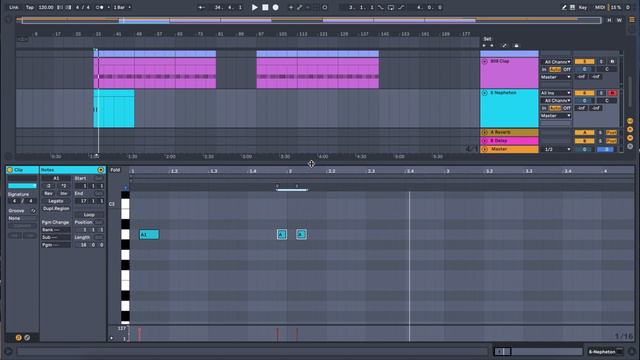
Task: Toggle B Delay Post button
Action: [x=611, y=141]
